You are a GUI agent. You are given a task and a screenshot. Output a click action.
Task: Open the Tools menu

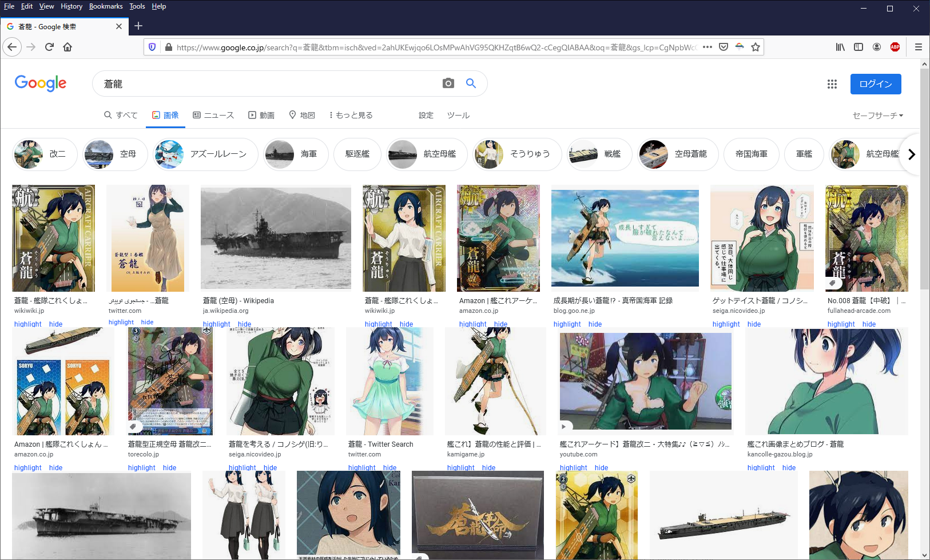[137, 6]
